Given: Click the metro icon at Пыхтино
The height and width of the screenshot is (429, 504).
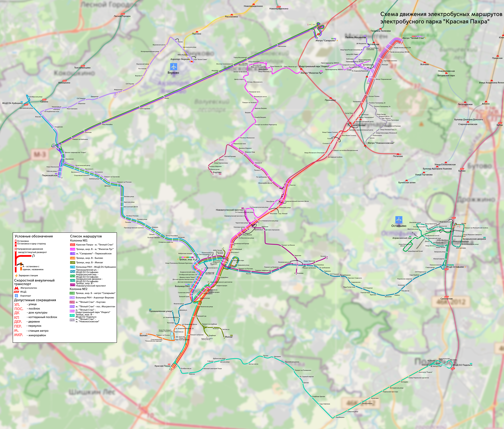Looking at the screenshot, I should click(197, 32).
